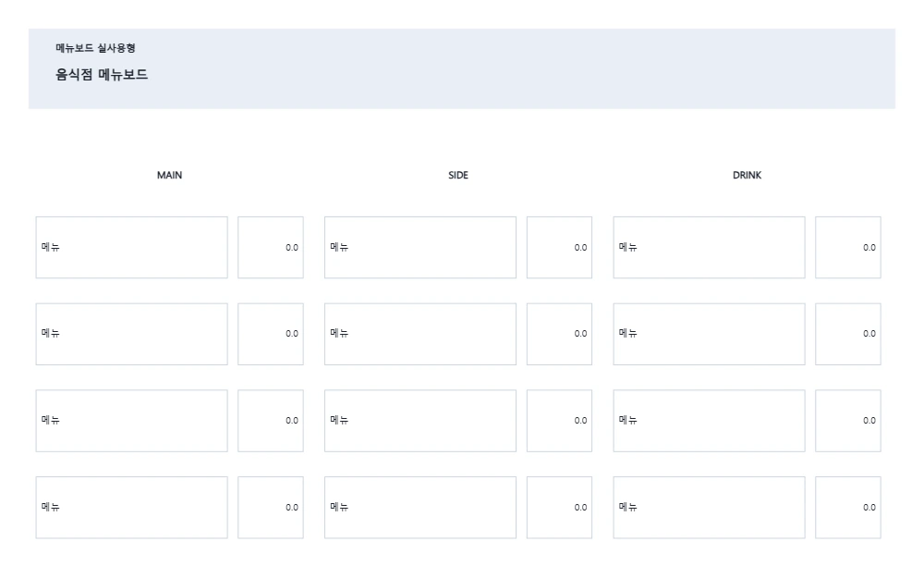Click the SIDE column heading
This screenshot has height=578, width=924.
(x=458, y=175)
